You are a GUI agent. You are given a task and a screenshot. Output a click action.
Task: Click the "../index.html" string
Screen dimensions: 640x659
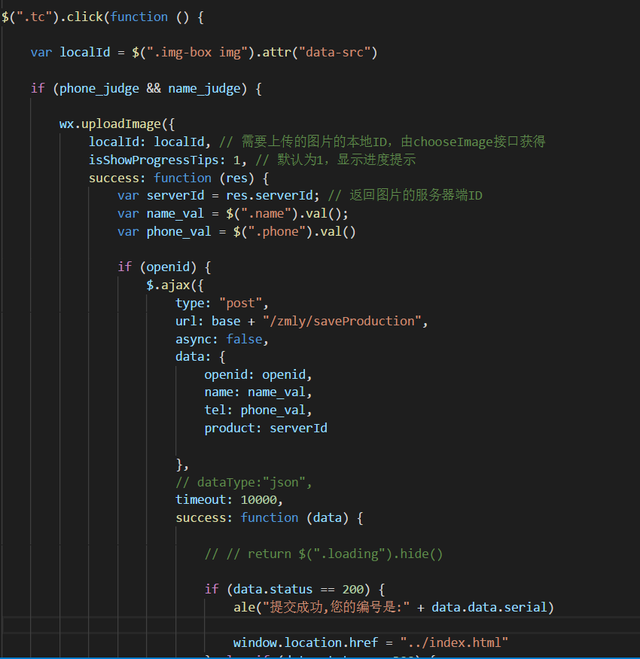tap(454, 643)
